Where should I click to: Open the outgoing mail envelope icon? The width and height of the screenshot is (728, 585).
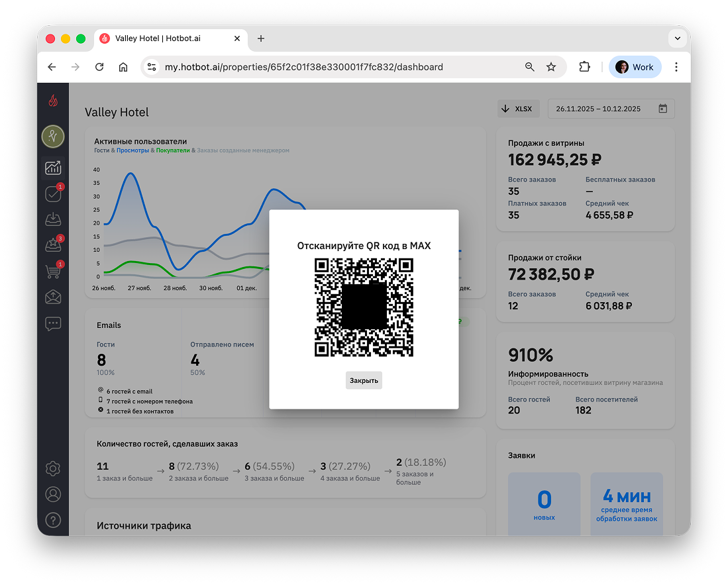point(53,297)
